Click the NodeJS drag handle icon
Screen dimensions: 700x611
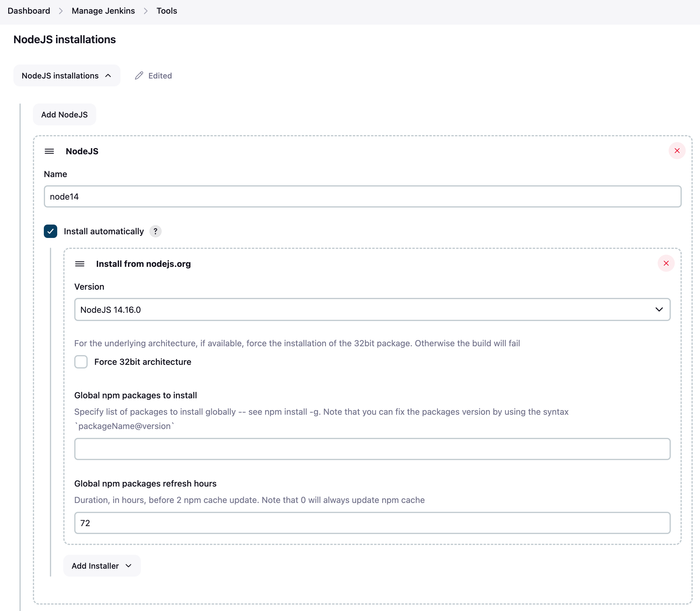pyautogui.click(x=49, y=151)
